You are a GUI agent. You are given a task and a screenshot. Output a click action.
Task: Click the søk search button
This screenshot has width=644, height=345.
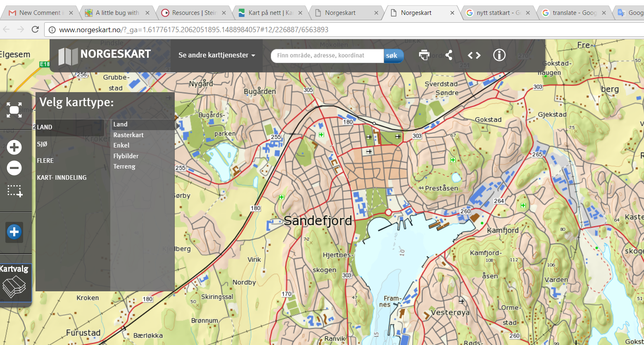[x=392, y=55]
